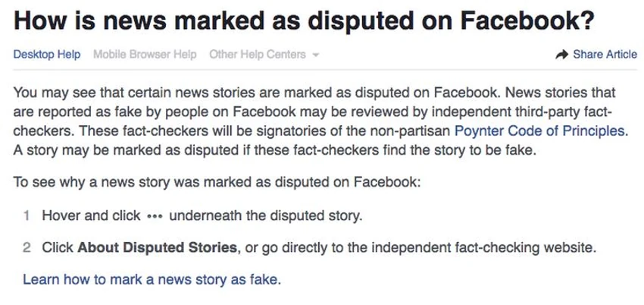Click the bold About Disputed Stories text
This screenshot has height=305, width=644.
click(158, 248)
